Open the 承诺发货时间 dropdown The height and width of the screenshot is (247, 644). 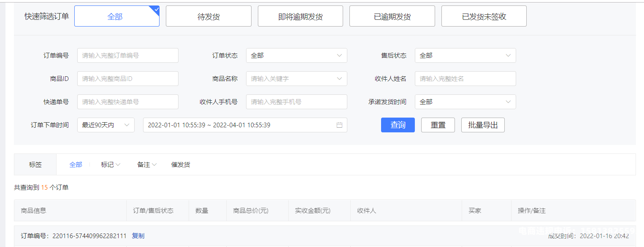click(x=465, y=102)
